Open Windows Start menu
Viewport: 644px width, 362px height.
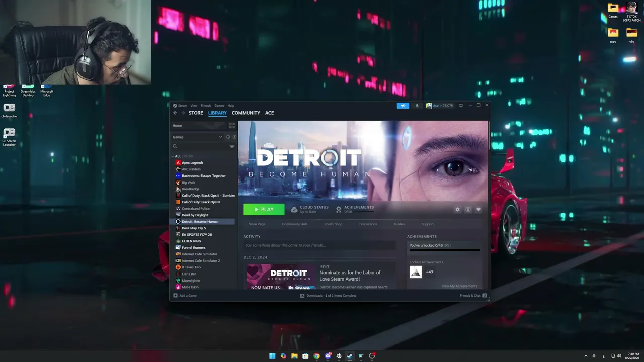(272, 356)
